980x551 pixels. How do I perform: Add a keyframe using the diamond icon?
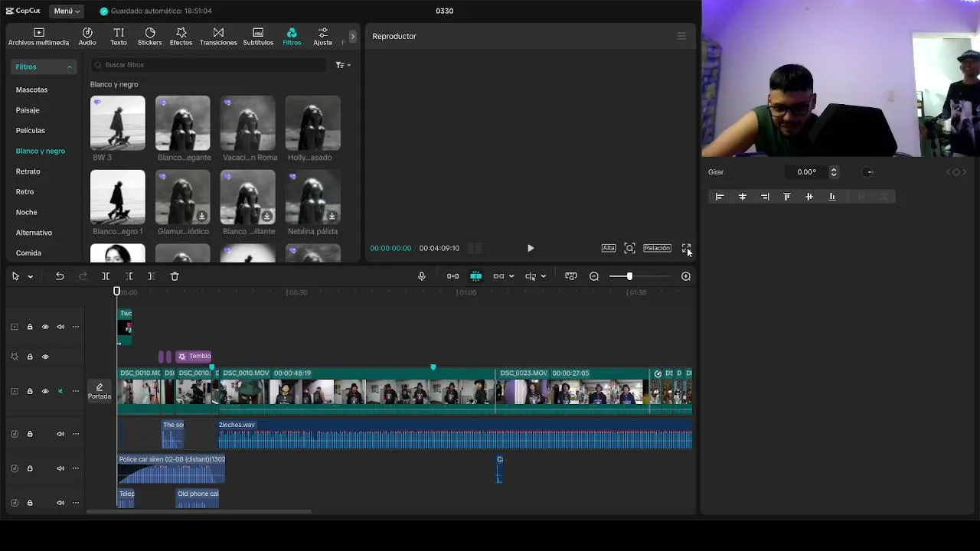(x=956, y=172)
